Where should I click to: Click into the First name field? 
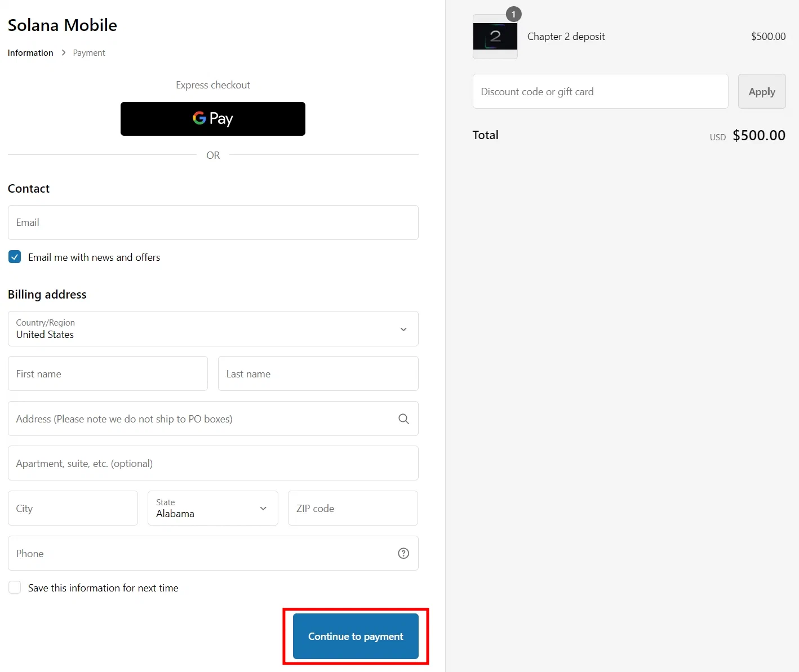click(108, 373)
